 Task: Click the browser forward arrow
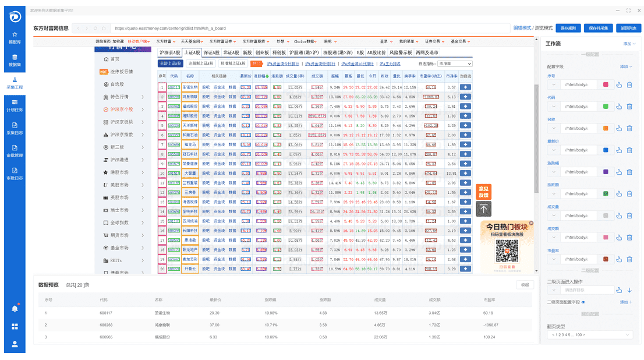87,29
